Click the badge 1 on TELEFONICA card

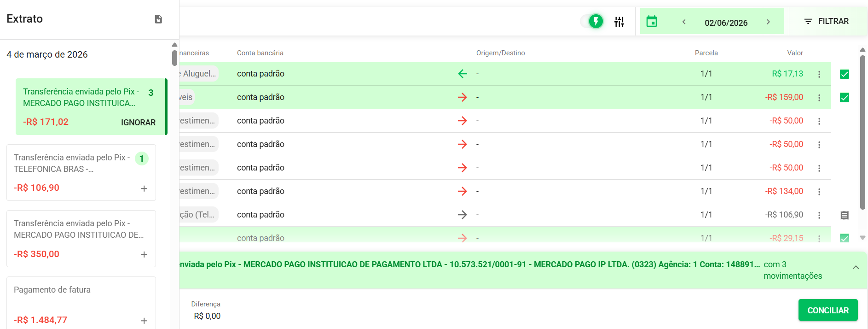tap(142, 159)
